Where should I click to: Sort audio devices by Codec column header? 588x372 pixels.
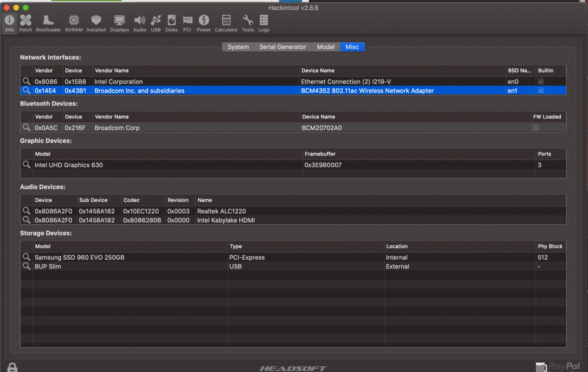143,200
